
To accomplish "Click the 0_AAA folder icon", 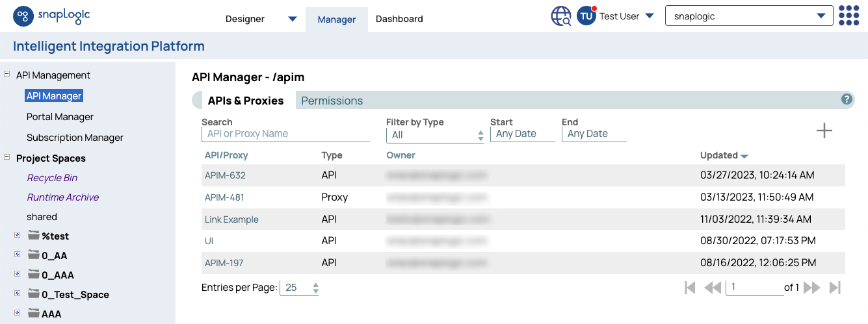I will pos(34,275).
